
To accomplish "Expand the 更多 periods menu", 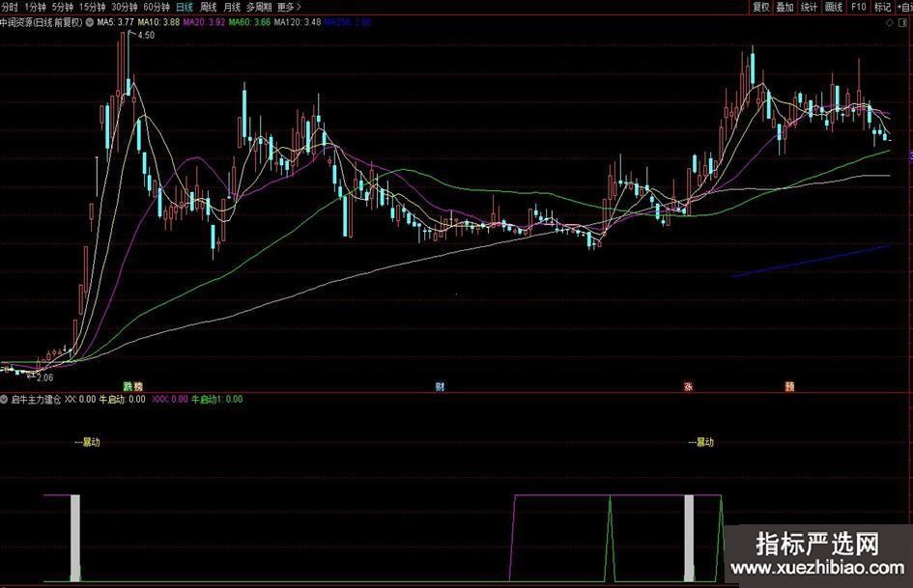I will [287, 7].
